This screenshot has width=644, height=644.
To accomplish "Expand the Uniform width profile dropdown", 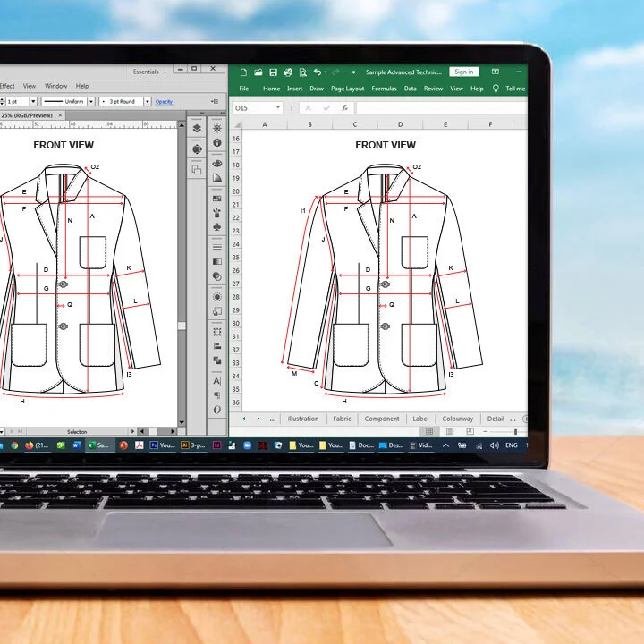I will pos(91,101).
